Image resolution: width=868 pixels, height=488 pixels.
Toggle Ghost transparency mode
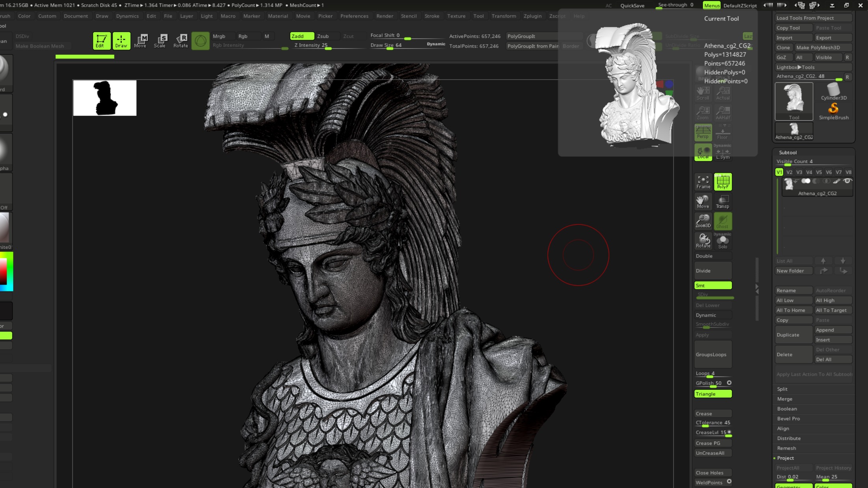(x=723, y=221)
